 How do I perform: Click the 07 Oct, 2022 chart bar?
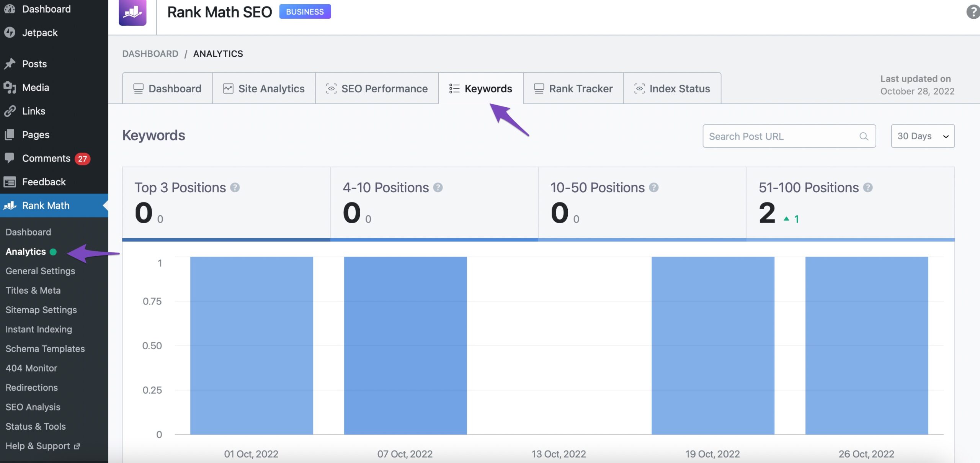pos(405,345)
